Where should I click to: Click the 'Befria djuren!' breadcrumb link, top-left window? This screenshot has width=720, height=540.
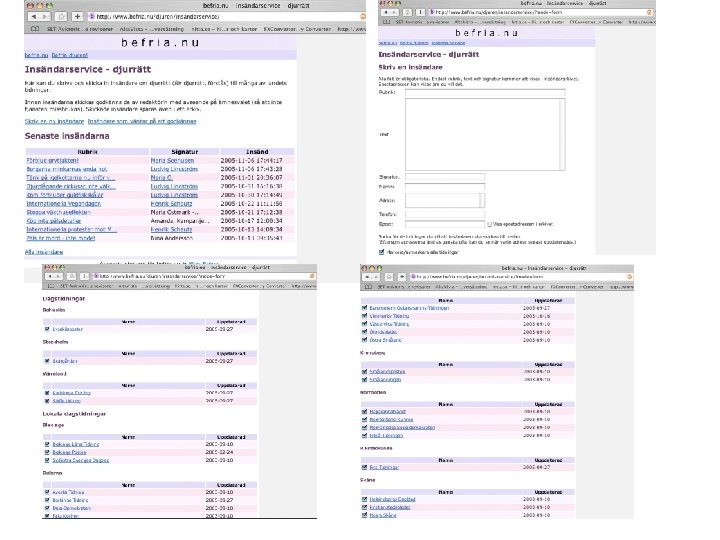[69, 55]
